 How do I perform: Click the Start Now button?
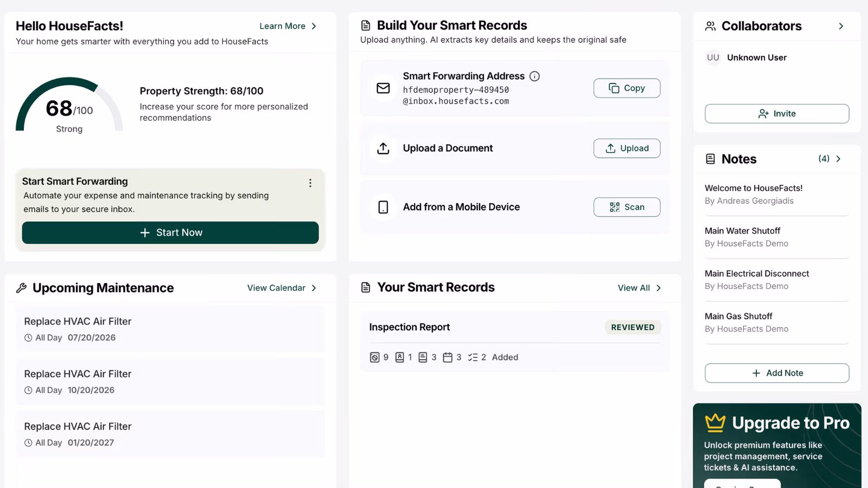[170, 233]
